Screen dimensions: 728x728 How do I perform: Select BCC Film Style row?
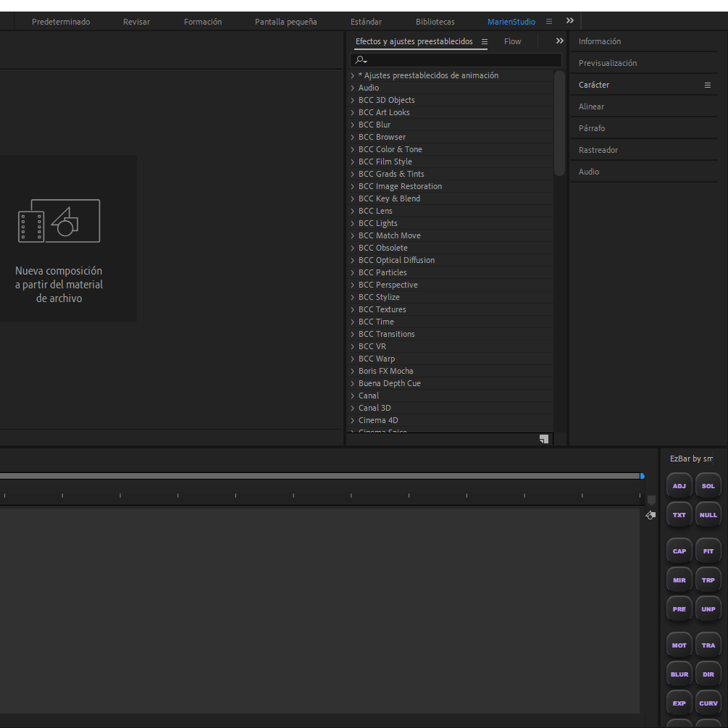(450, 162)
